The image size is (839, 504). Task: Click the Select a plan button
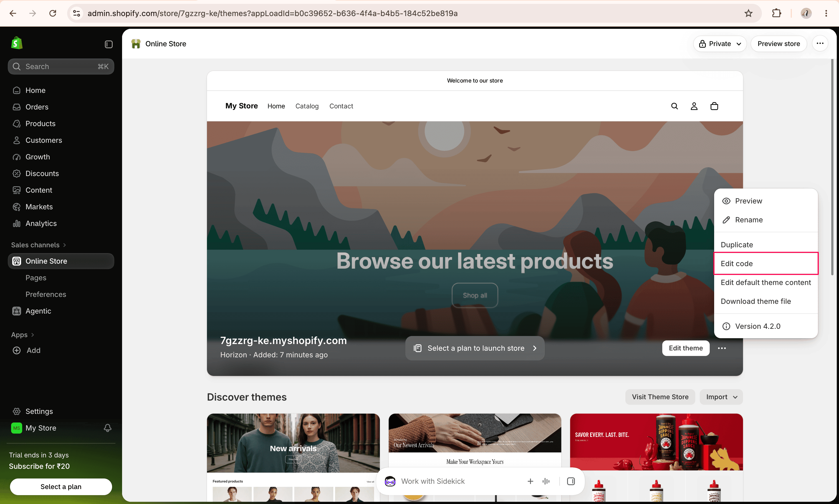[x=61, y=487]
